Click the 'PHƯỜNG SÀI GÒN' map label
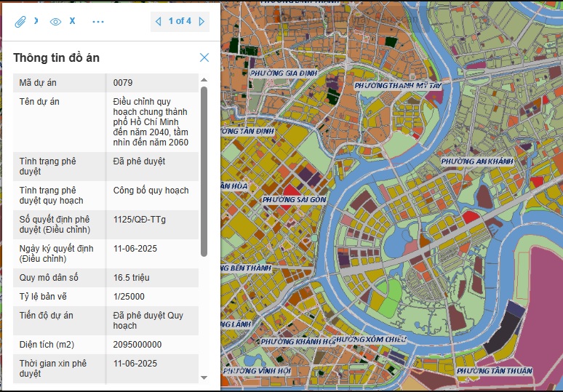This screenshot has height=392, width=563. coord(294,199)
